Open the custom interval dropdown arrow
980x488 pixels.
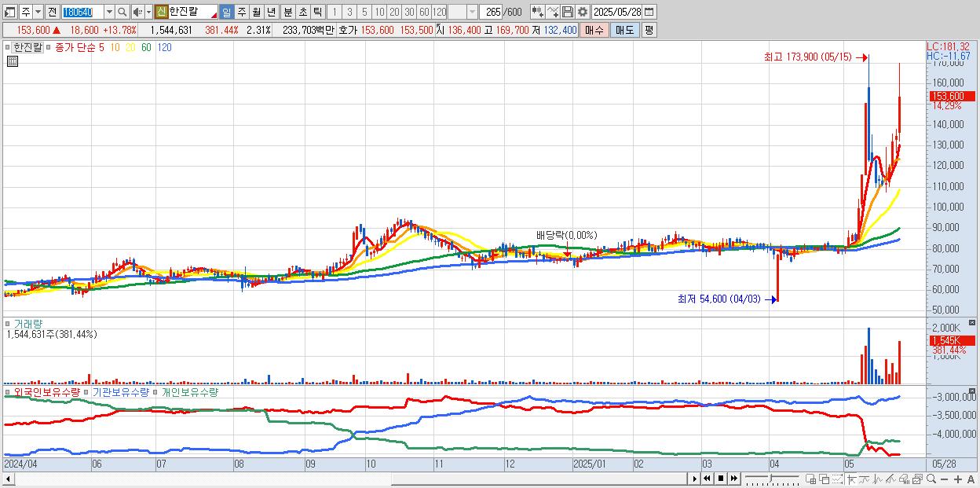tap(472, 12)
